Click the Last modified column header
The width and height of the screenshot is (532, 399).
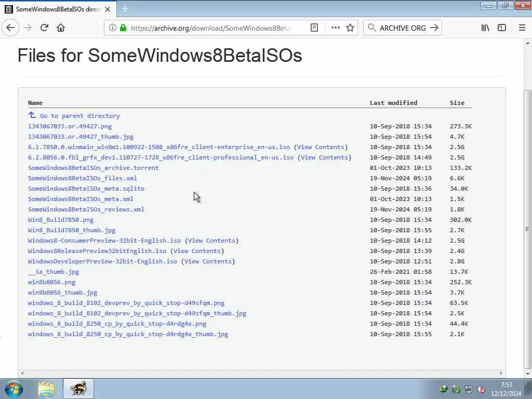(393, 103)
